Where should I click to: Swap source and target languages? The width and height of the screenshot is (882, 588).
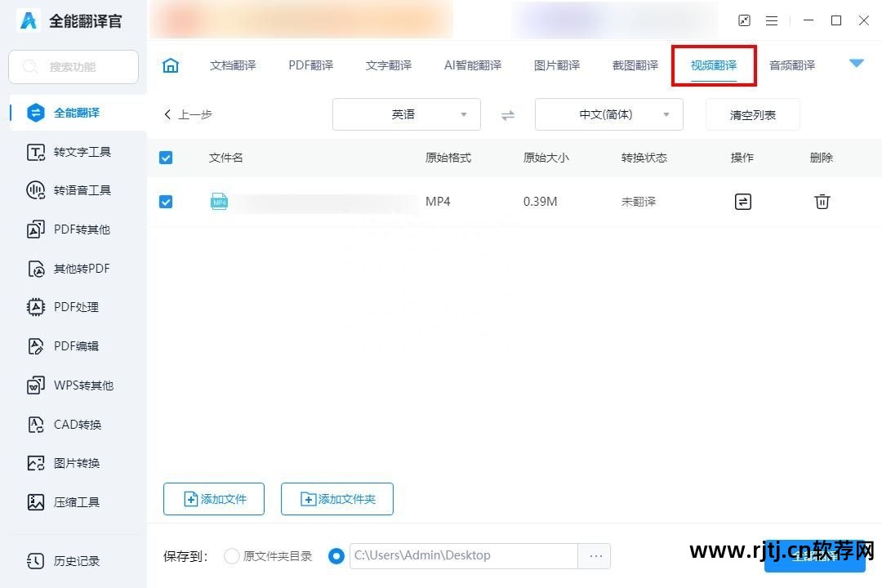tap(508, 115)
